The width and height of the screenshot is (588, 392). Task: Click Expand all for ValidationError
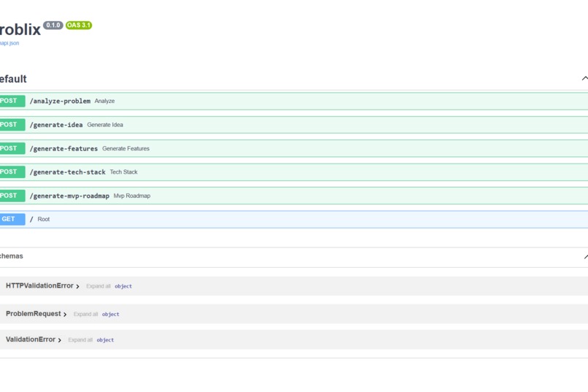coord(80,340)
